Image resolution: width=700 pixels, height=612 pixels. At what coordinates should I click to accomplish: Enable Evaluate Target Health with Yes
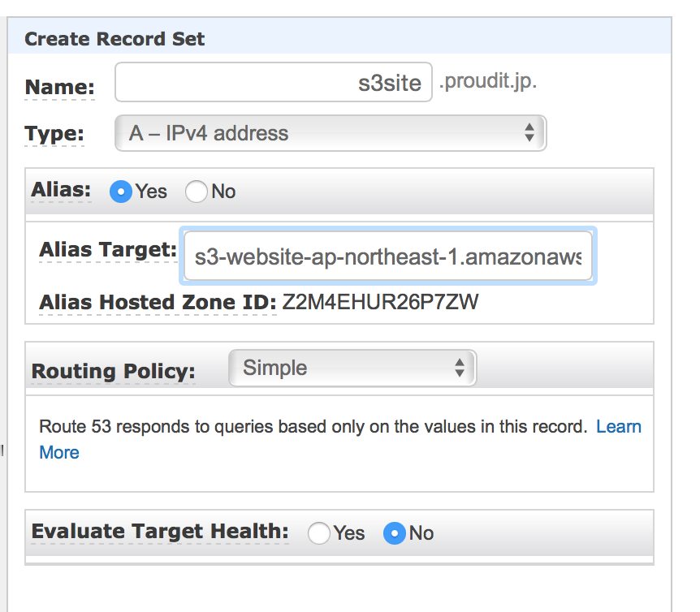point(319,533)
